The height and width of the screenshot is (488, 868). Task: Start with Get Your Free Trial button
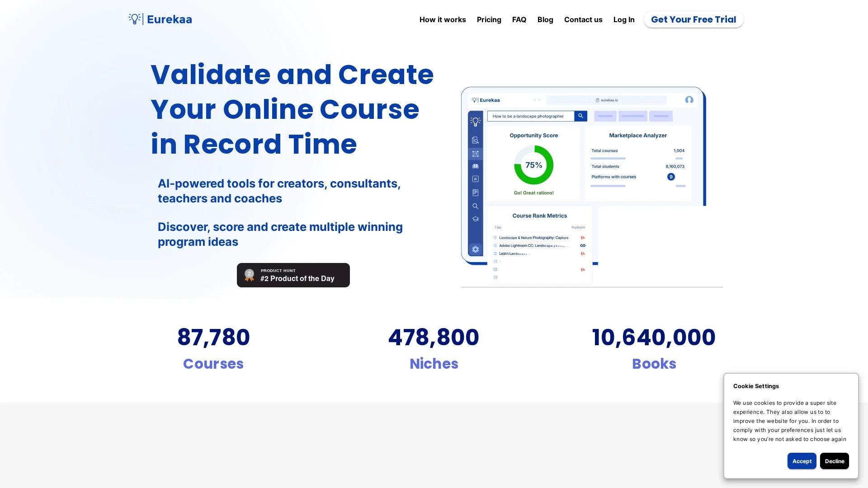[x=693, y=19]
